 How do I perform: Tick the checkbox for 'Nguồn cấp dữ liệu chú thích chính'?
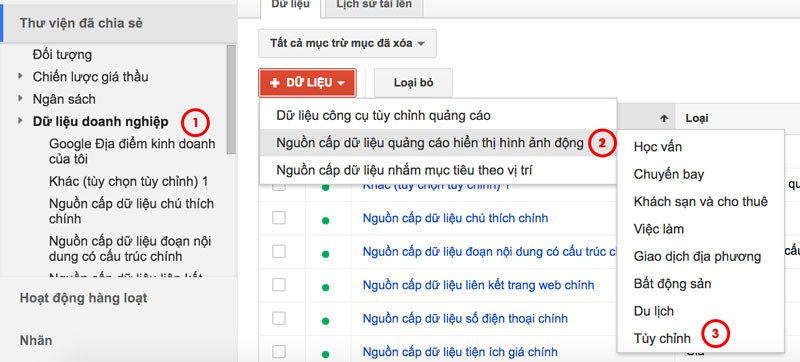click(x=279, y=218)
